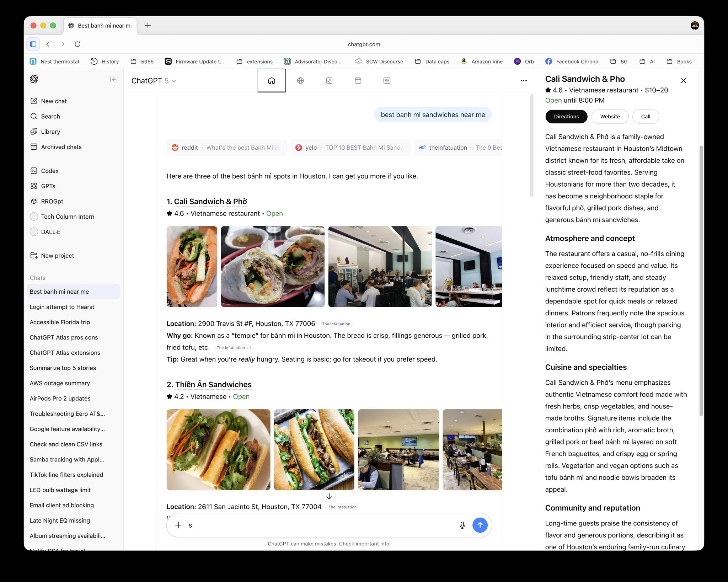Viewport: 728px width, 582px height.
Task: Select the home tab icon
Action: point(272,81)
